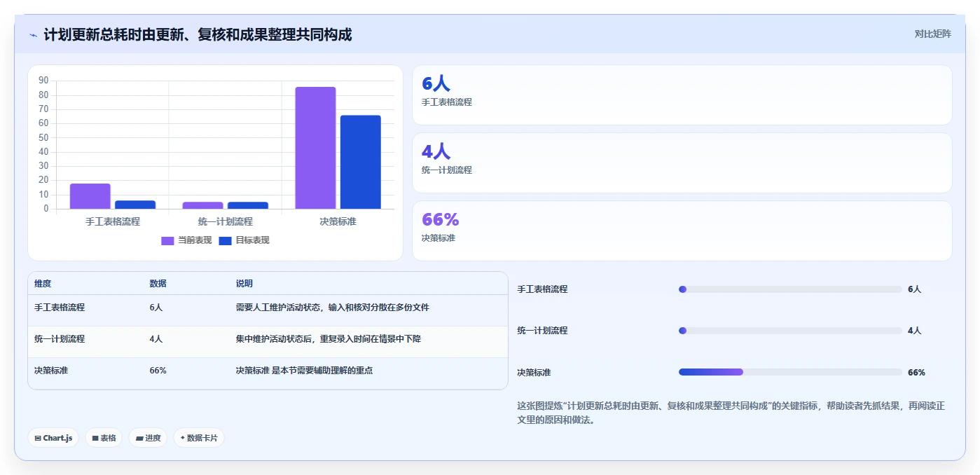This screenshot has width=980, height=475.
Task: Click the 决策标准 是本节需要辅助理解的重点 text
Action: 305,371
